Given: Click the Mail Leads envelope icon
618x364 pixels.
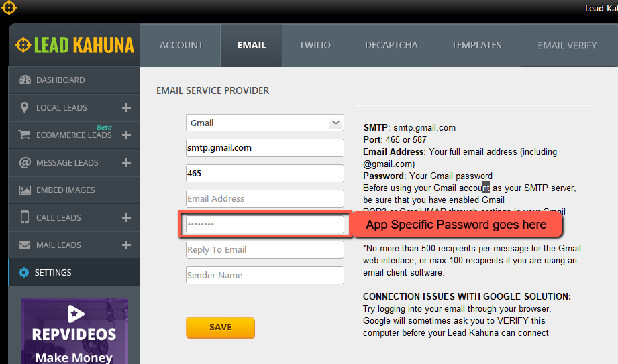Looking at the screenshot, I should coord(25,245).
